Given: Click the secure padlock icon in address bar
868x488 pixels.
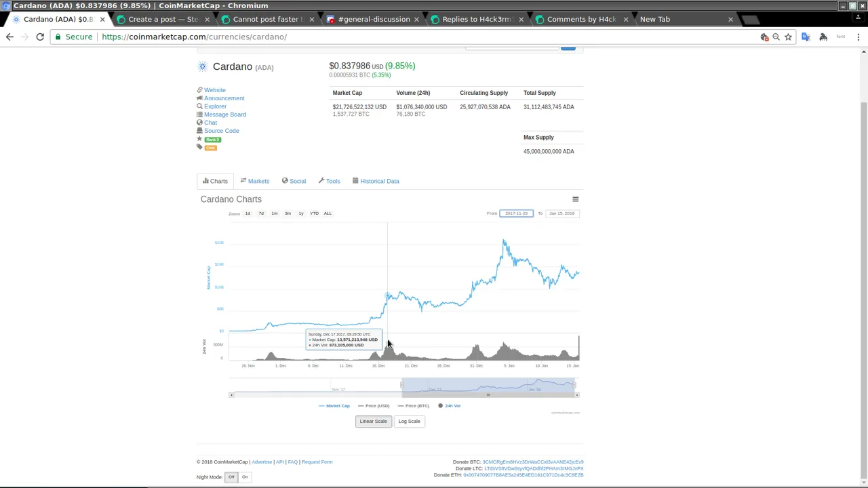Looking at the screenshot, I should (58, 37).
